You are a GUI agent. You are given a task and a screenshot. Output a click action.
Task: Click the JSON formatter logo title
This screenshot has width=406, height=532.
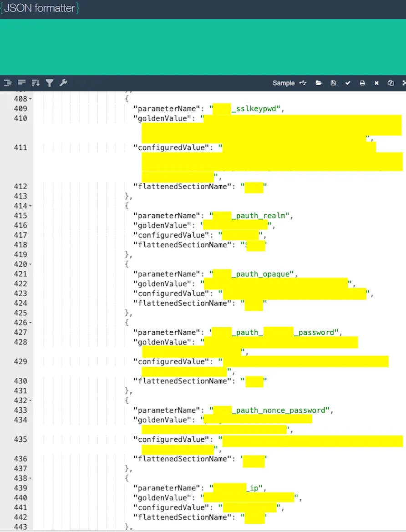tap(40, 8)
